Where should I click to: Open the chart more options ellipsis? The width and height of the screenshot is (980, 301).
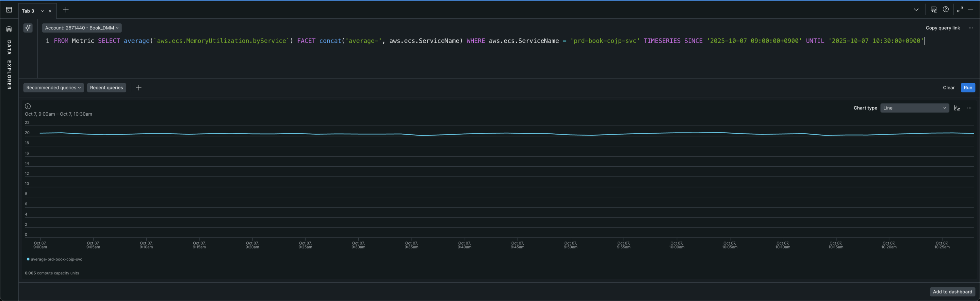(x=969, y=108)
